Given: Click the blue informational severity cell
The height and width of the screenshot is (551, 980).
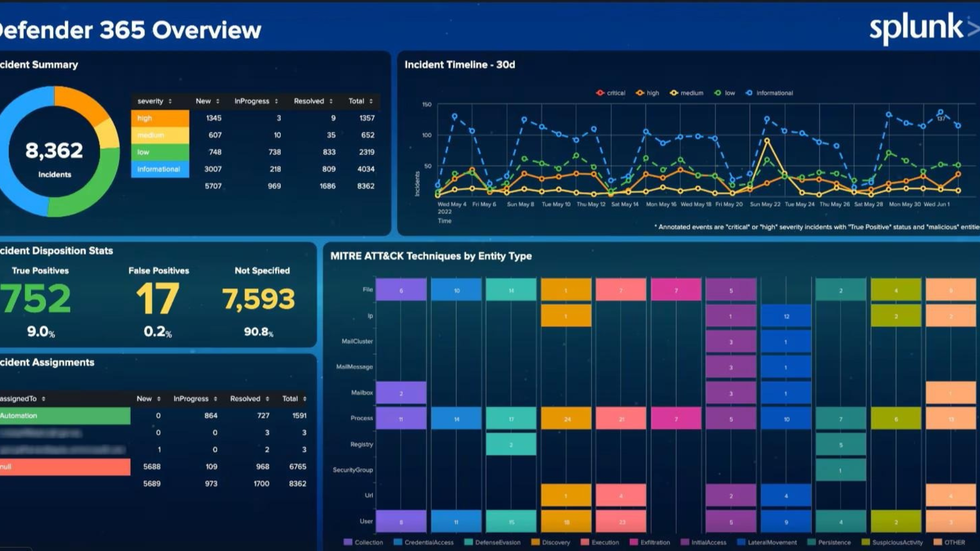Looking at the screenshot, I should coord(160,169).
